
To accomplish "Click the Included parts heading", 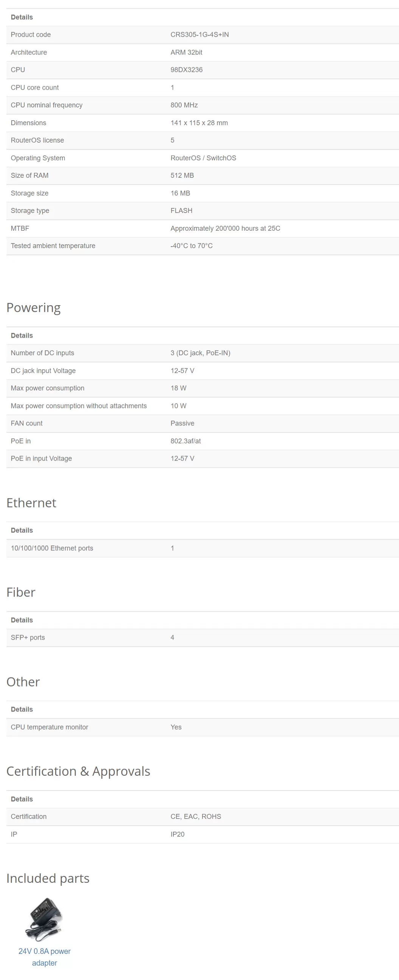I will tap(48, 877).
